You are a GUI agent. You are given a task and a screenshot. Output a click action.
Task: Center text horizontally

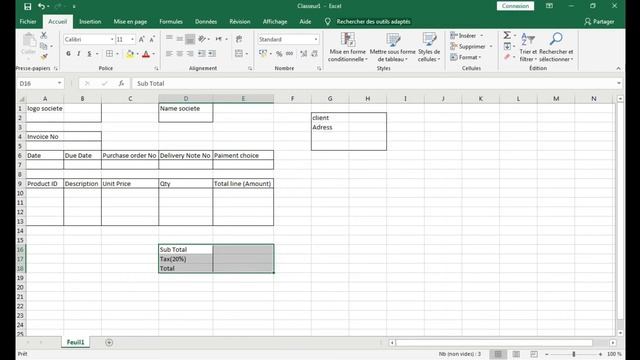coord(180,53)
